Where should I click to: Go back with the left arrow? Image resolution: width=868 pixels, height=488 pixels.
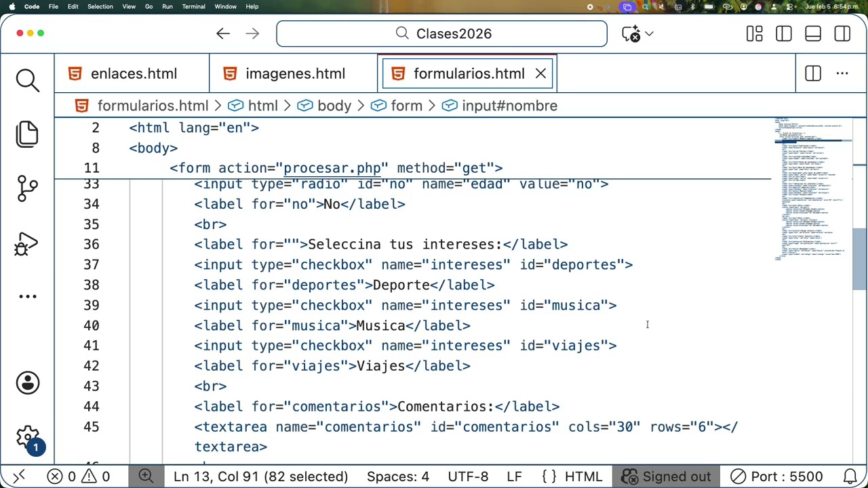tap(223, 33)
